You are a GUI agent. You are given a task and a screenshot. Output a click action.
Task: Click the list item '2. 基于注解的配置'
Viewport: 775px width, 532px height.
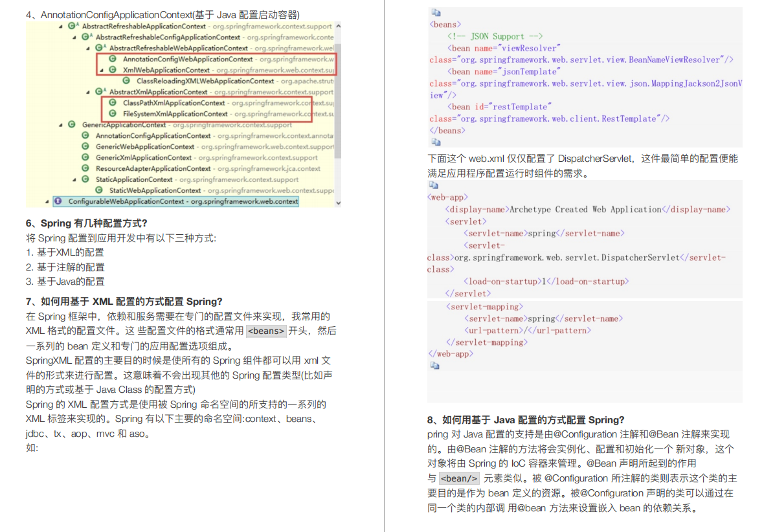(x=65, y=267)
